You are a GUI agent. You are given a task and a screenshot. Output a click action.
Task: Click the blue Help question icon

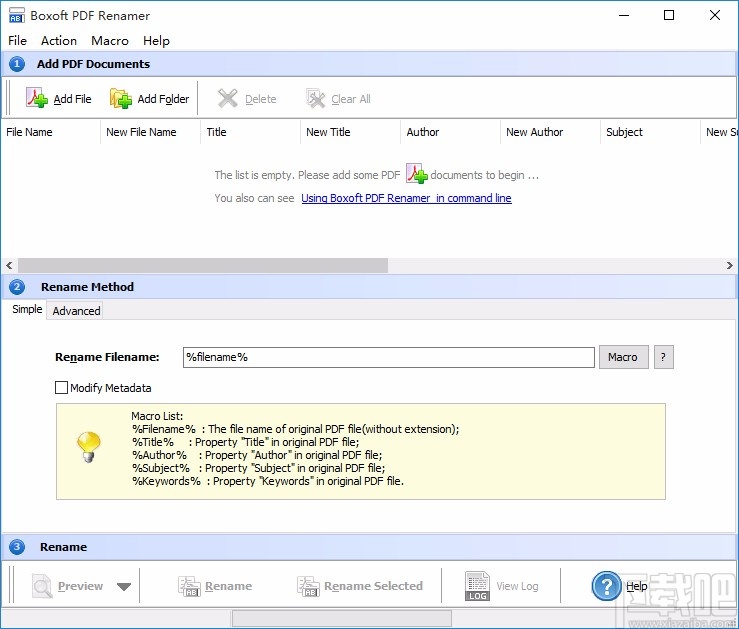coord(607,586)
